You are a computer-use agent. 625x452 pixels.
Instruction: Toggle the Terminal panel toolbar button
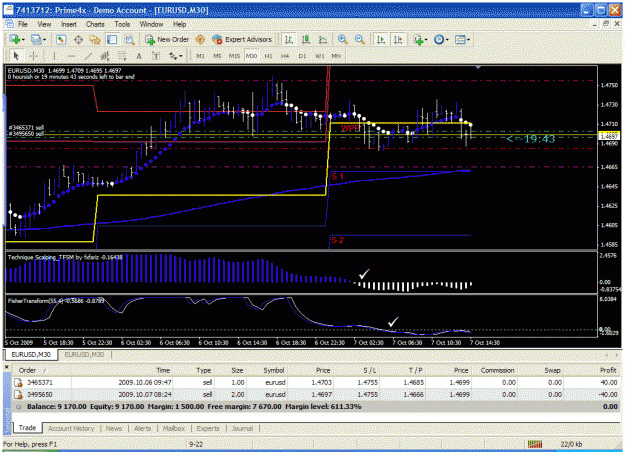(x=112, y=39)
